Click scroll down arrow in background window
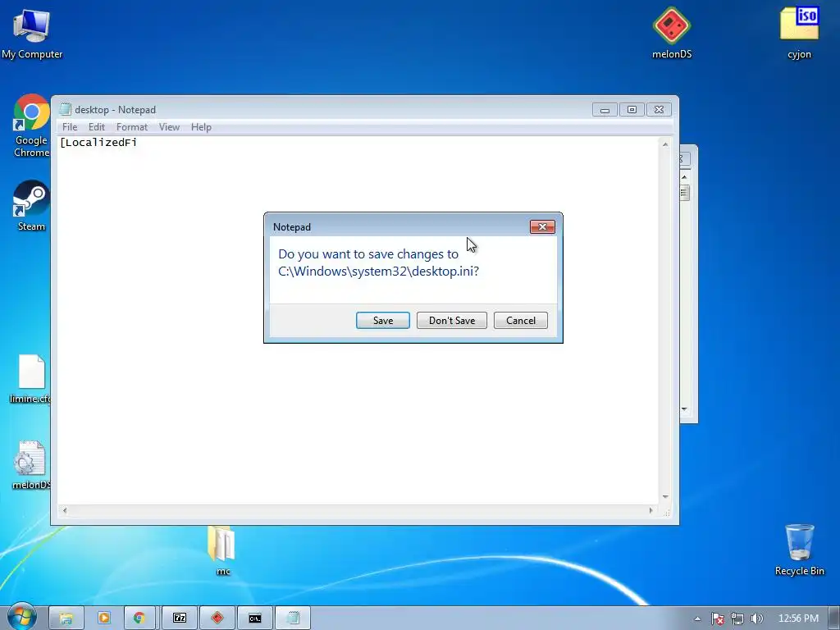This screenshot has width=840, height=630. (x=685, y=409)
